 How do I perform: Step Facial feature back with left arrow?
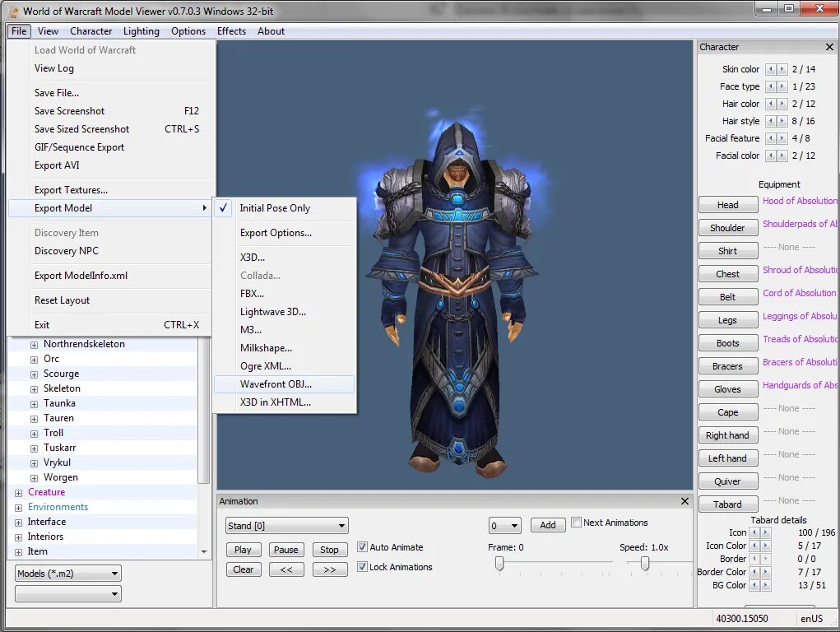point(770,138)
